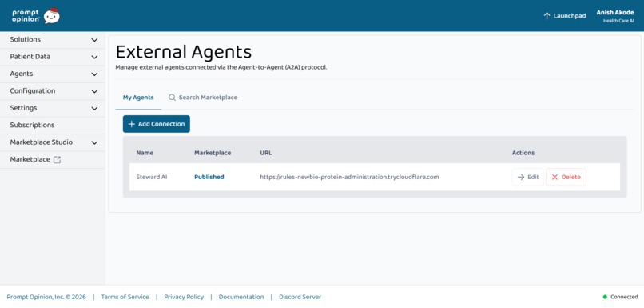The height and width of the screenshot is (308, 644).
Task: Click the magnifier icon in Search Marketplace tab
Action: coord(172,98)
